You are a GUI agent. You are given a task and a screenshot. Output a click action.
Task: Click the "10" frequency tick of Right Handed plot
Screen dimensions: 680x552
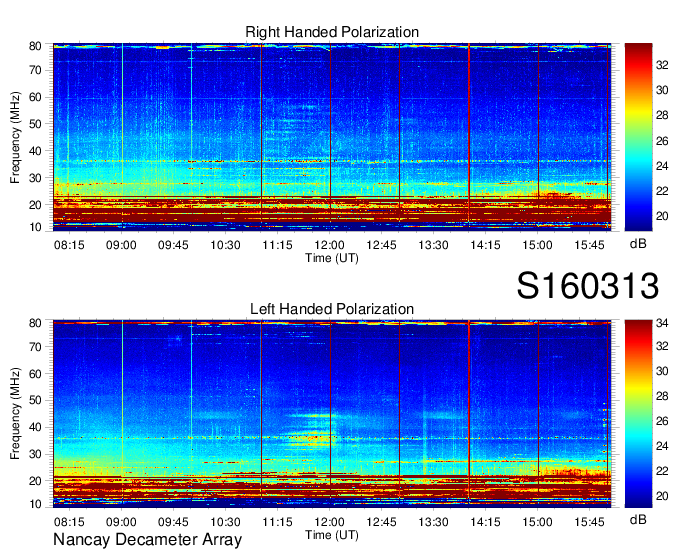35,227
